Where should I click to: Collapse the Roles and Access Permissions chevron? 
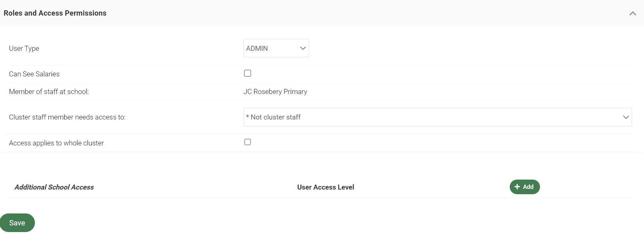(x=632, y=13)
